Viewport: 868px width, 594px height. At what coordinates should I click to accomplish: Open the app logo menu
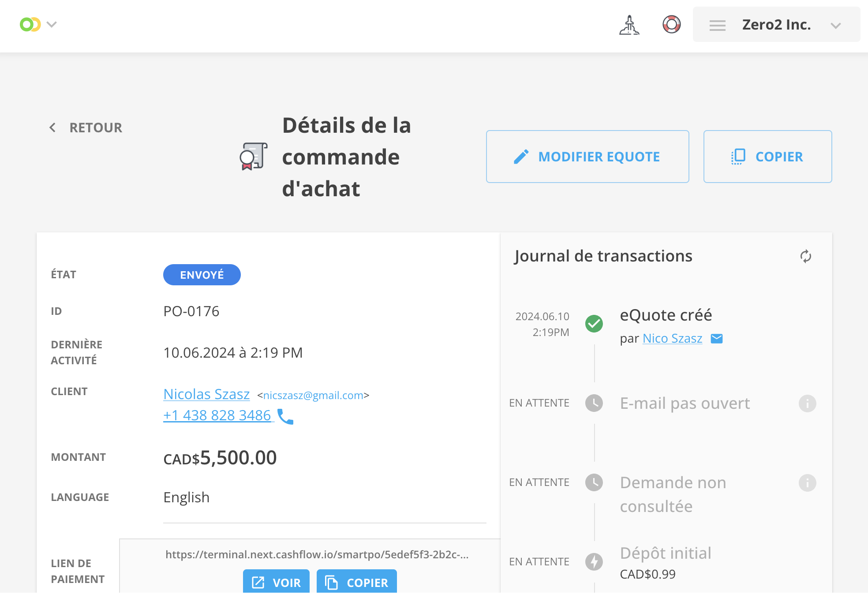point(30,24)
